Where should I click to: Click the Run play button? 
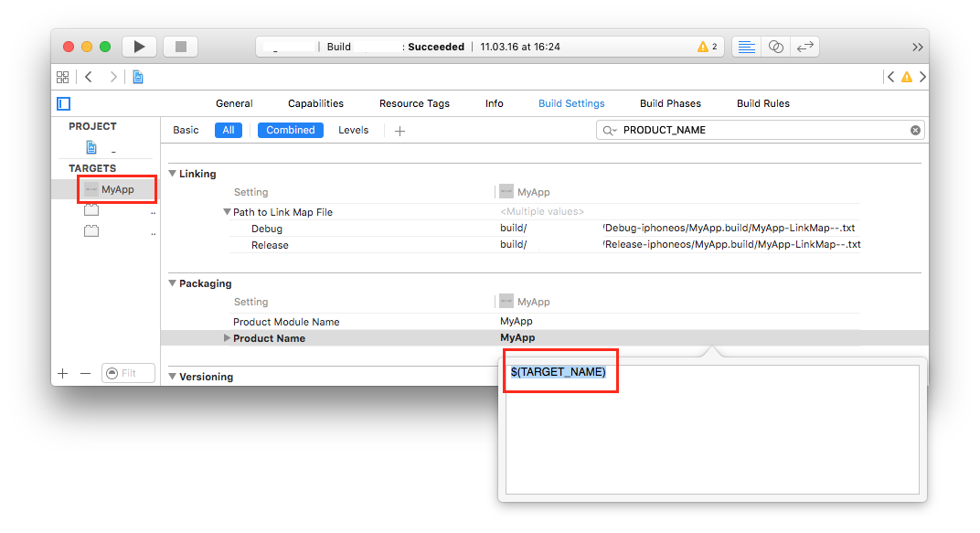click(139, 47)
